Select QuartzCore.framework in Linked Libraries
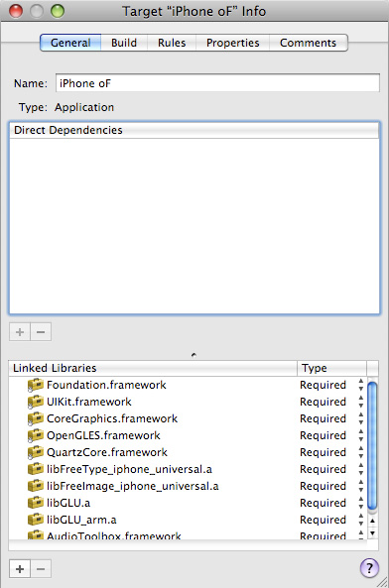Image resolution: width=389 pixels, height=588 pixels. pyautogui.click(x=188, y=452)
